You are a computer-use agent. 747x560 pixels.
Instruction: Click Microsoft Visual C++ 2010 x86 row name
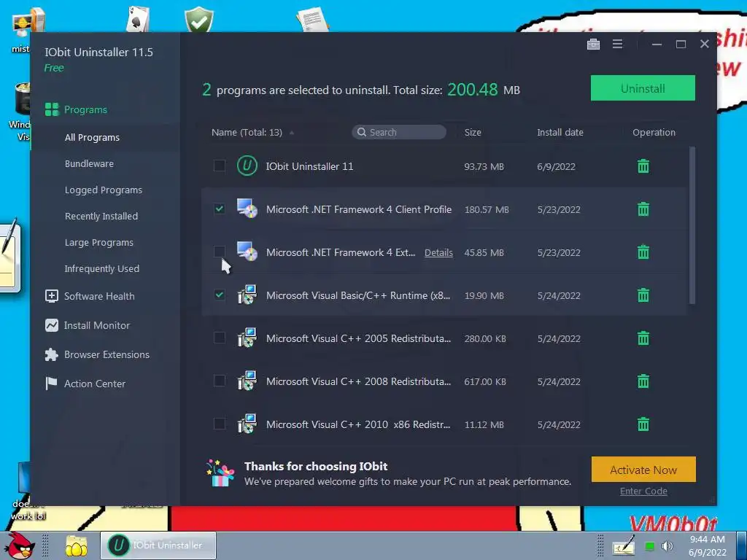point(357,424)
